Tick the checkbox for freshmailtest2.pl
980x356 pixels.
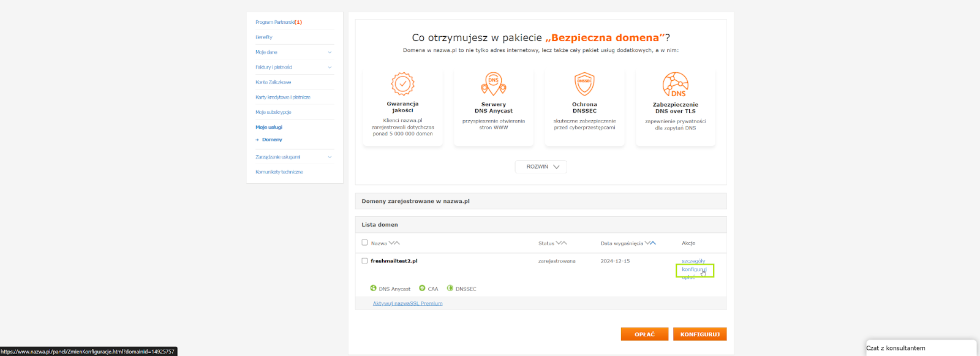coord(364,261)
